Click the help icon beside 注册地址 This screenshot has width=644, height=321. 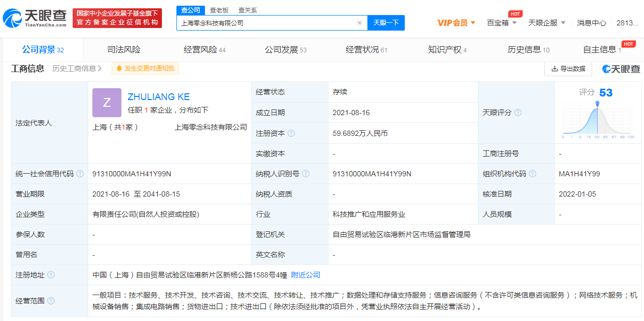[51, 275]
